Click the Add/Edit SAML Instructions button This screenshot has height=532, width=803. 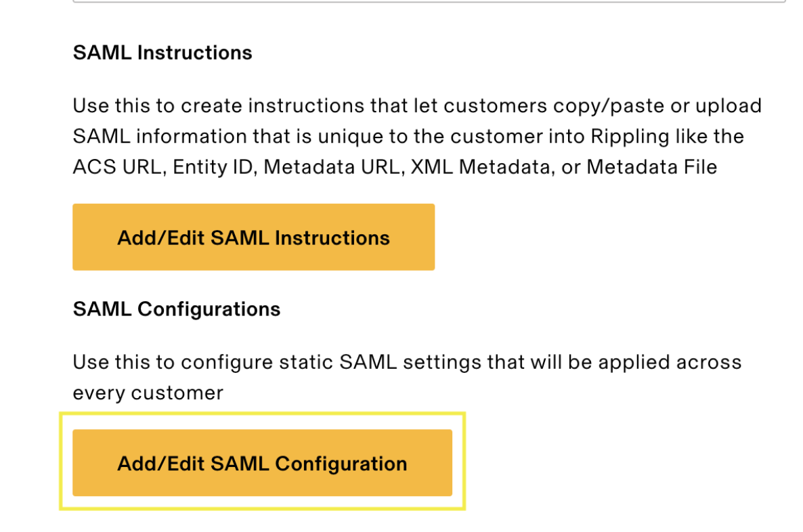(253, 237)
